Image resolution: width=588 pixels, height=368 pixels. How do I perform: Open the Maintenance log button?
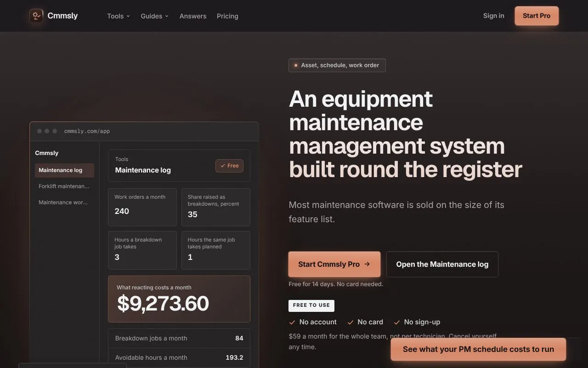click(442, 264)
